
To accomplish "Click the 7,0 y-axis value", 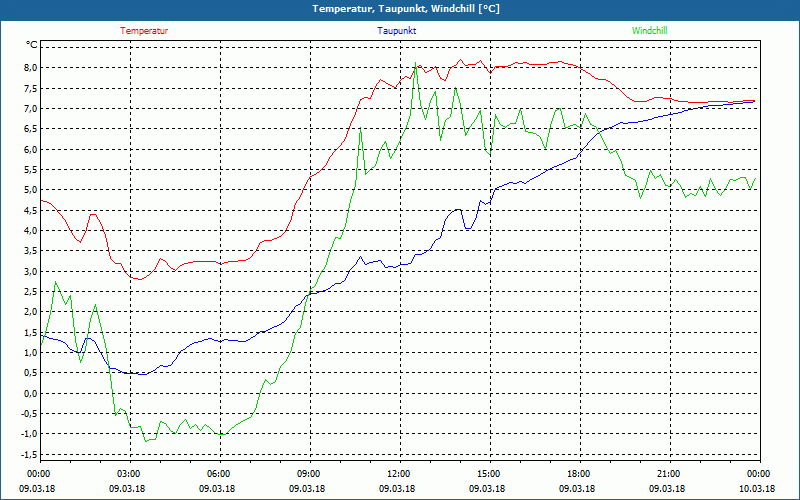I will tap(31, 109).
